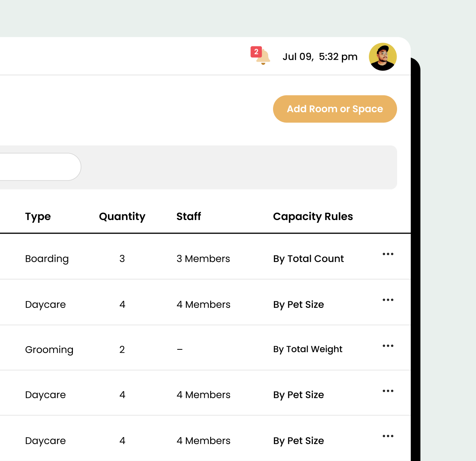This screenshot has width=476, height=461.
Task: Open the user profile avatar
Action: coord(383,57)
